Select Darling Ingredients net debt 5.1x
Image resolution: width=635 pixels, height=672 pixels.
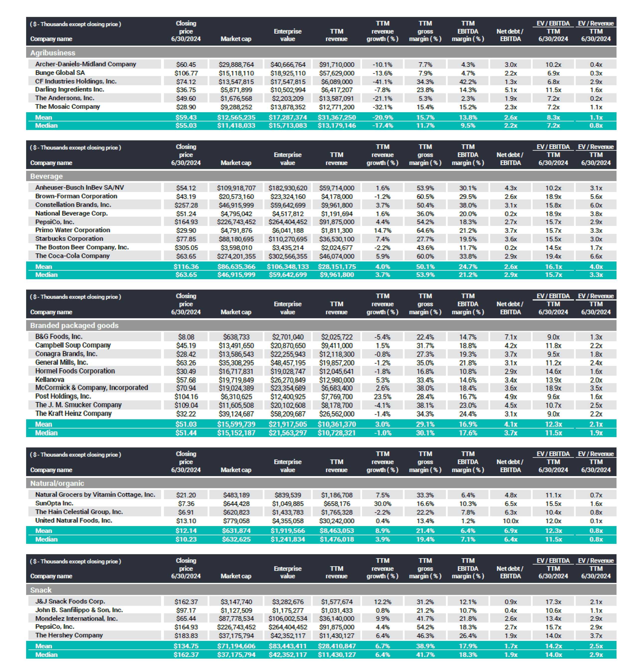coord(510,90)
